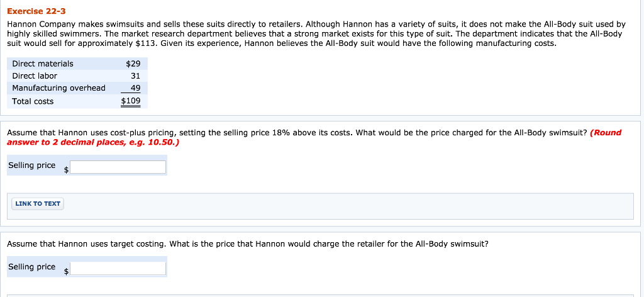Click the $109 total costs value
The width and height of the screenshot is (644, 297).
131,101
